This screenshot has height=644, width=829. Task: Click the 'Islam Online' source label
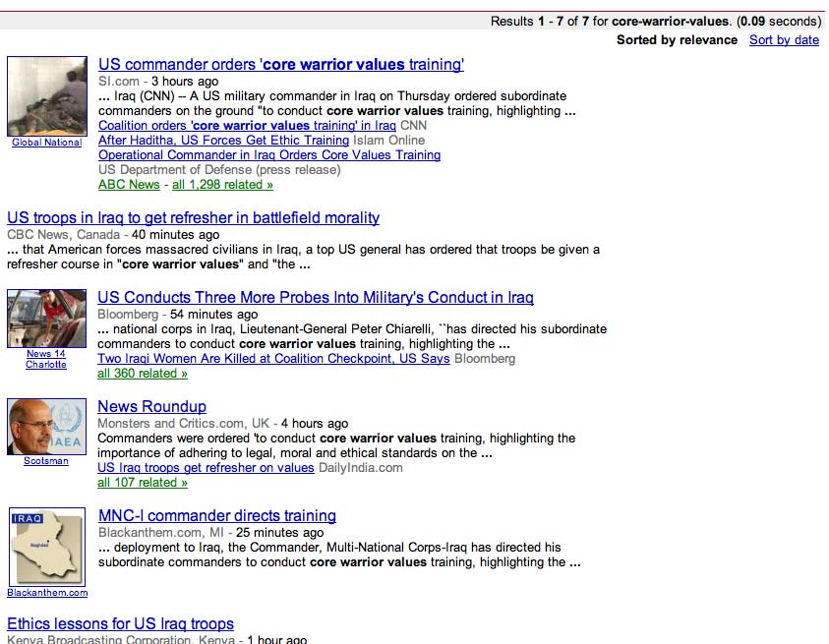[x=389, y=141]
